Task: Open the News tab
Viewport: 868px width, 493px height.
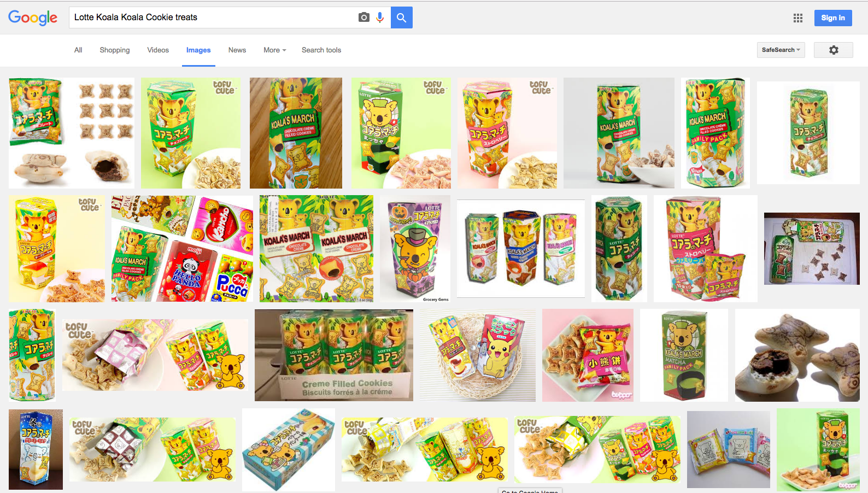Action: (x=237, y=50)
